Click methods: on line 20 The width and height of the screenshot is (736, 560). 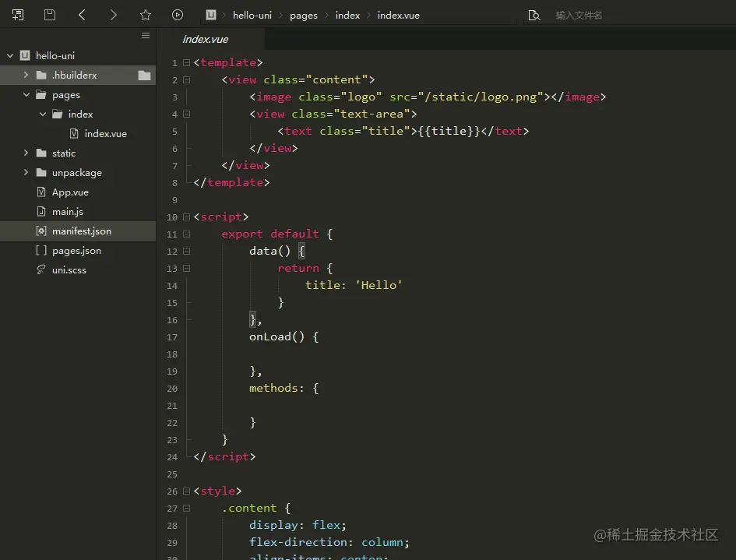coord(277,388)
